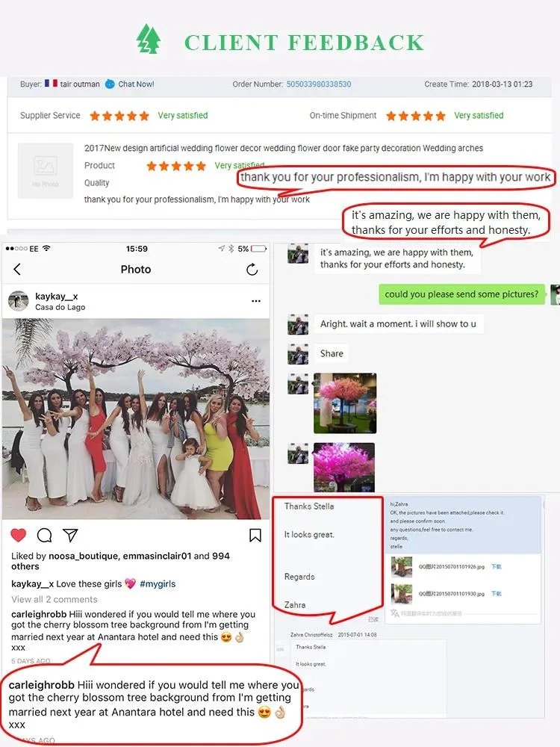Click the Chat Now! link
560x747 pixels.
point(136,84)
